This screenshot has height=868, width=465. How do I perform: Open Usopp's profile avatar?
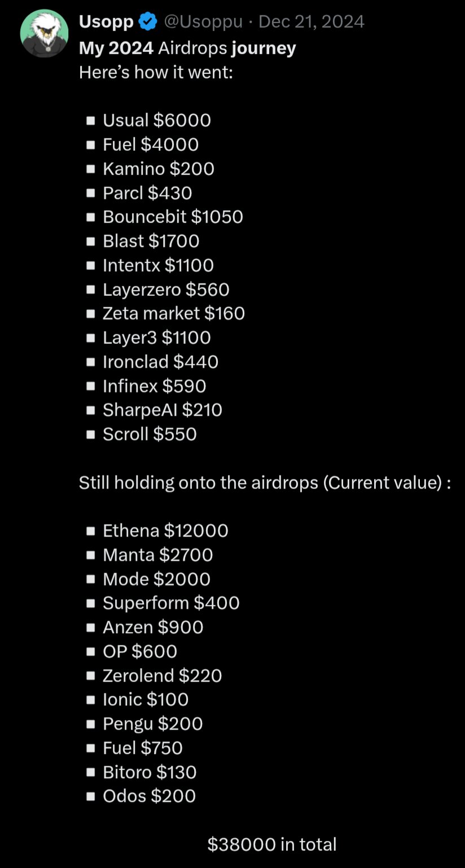[44, 33]
